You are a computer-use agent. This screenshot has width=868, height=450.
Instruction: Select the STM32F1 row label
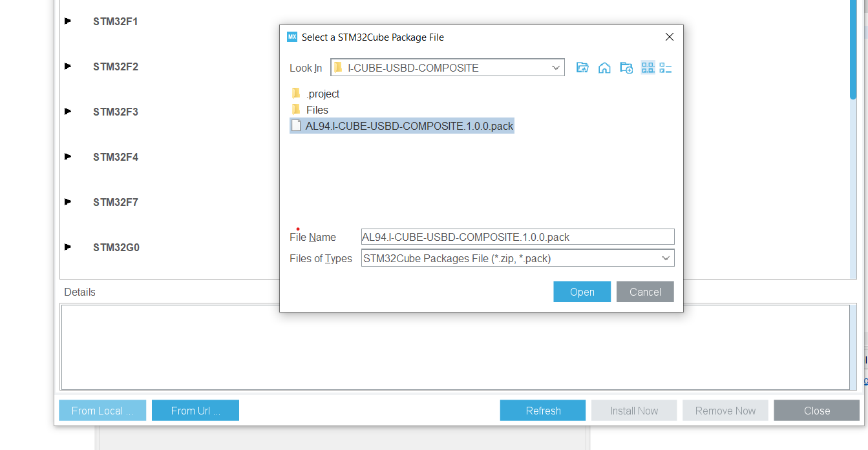pos(116,21)
